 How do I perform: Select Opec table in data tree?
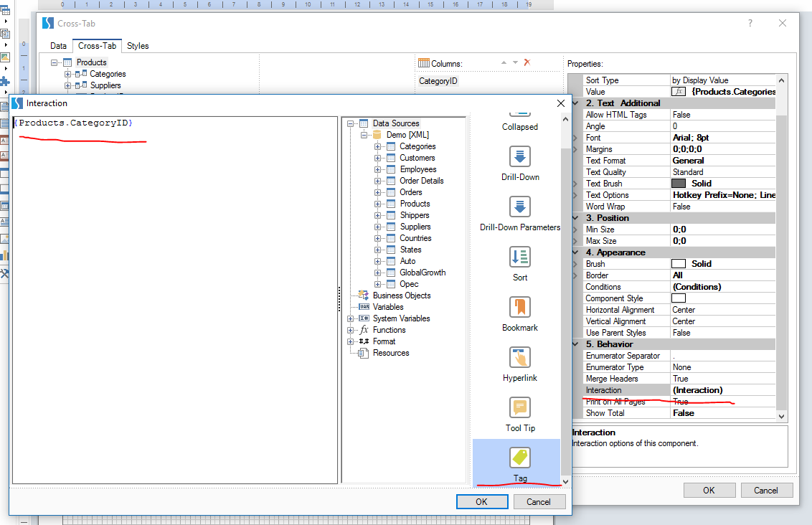pos(409,284)
